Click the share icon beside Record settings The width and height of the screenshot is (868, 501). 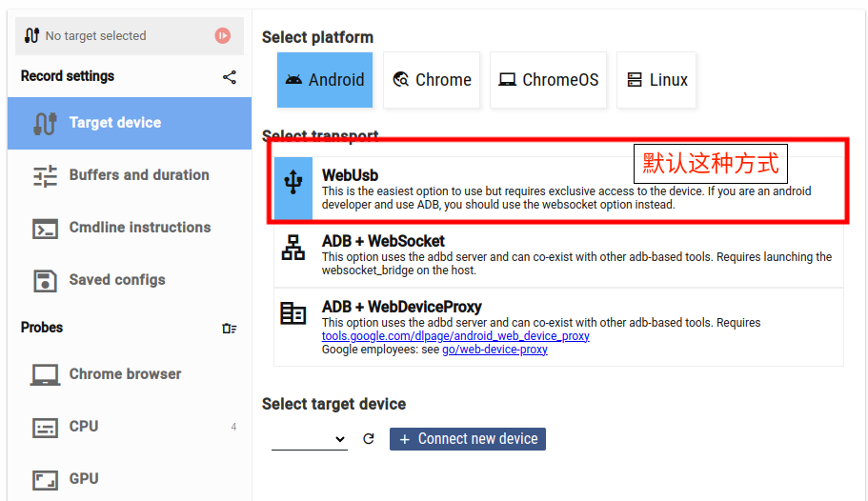[x=230, y=77]
